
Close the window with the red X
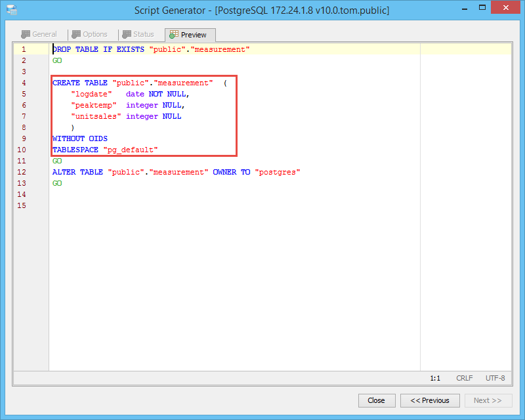click(506, 7)
